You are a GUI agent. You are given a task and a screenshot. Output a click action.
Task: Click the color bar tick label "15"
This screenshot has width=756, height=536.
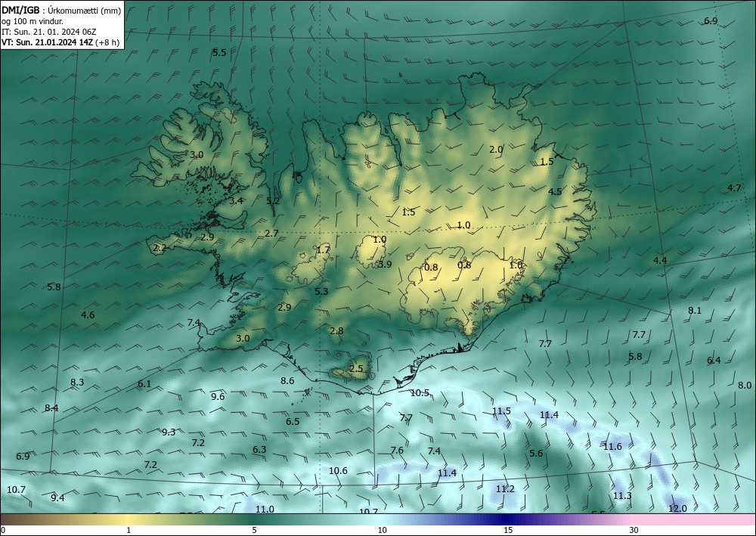pyautogui.click(x=508, y=530)
